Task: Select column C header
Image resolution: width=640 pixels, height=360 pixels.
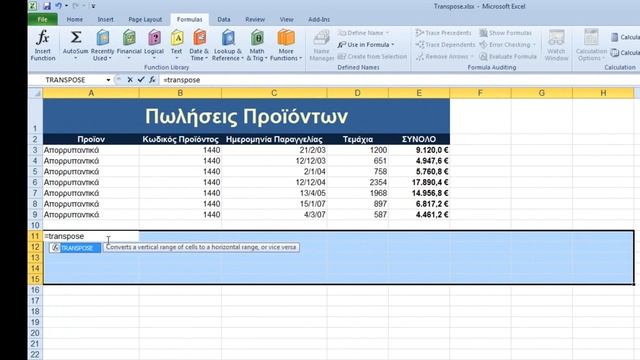Action: 274,93
